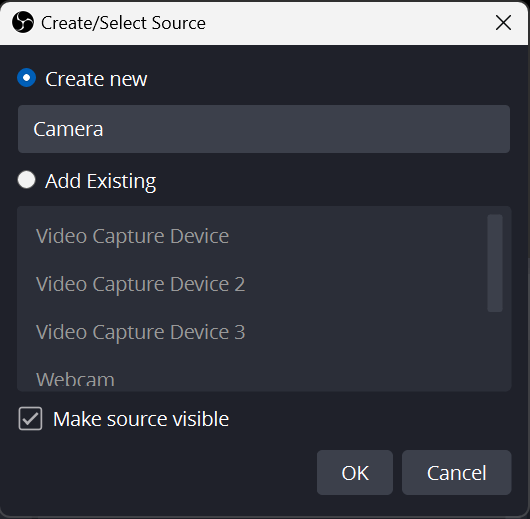The height and width of the screenshot is (519, 530).
Task: Uncheck the Make source visible checkbox
Action: point(30,419)
